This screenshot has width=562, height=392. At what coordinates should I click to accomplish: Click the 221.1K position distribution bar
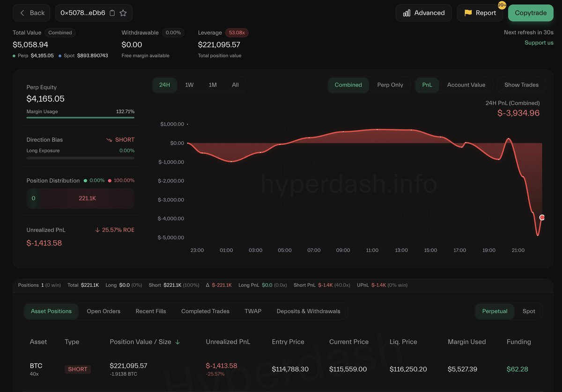[87, 198]
